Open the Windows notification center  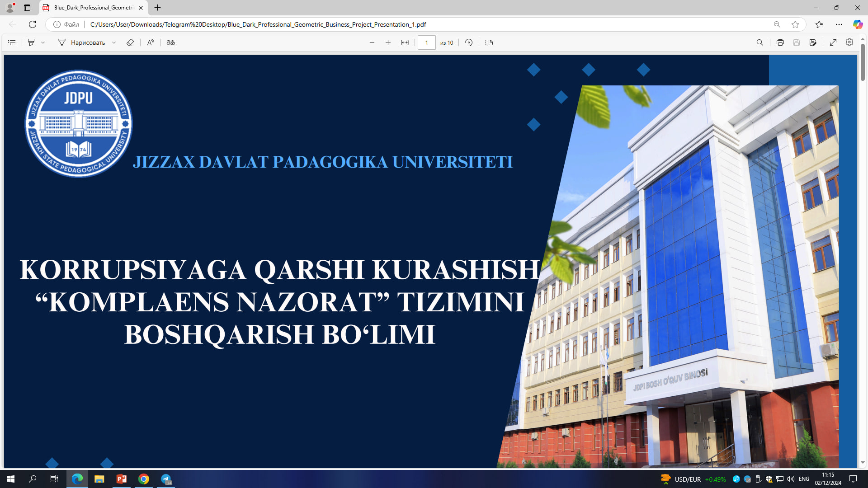click(x=854, y=479)
